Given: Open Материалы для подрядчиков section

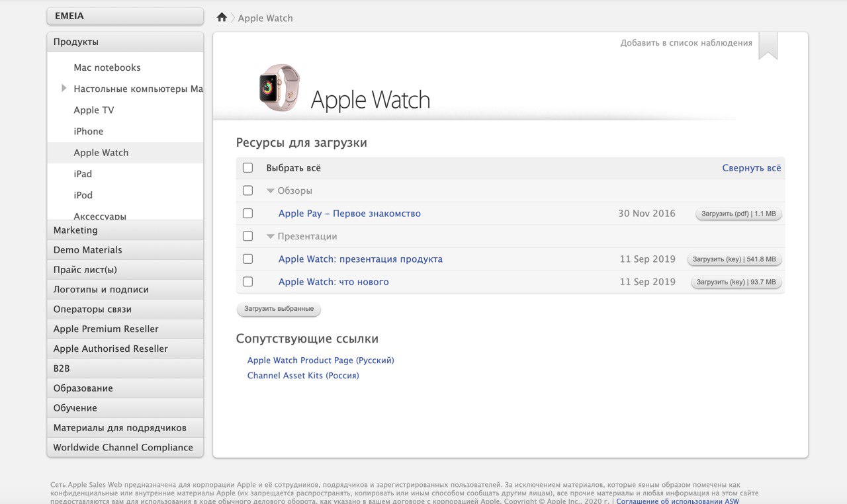Looking at the screenshot, I should point(125,428).
